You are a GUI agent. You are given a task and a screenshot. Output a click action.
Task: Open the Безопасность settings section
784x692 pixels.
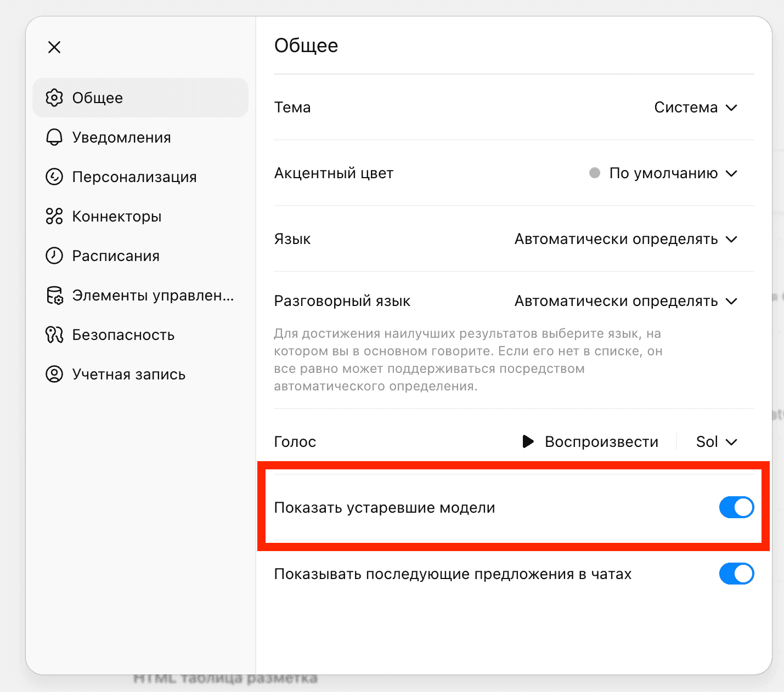point(123,334)
